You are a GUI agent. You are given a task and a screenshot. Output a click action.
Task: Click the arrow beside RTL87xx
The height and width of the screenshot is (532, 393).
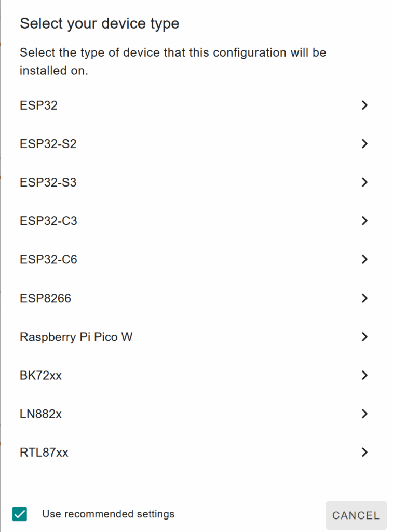[364, 453]
